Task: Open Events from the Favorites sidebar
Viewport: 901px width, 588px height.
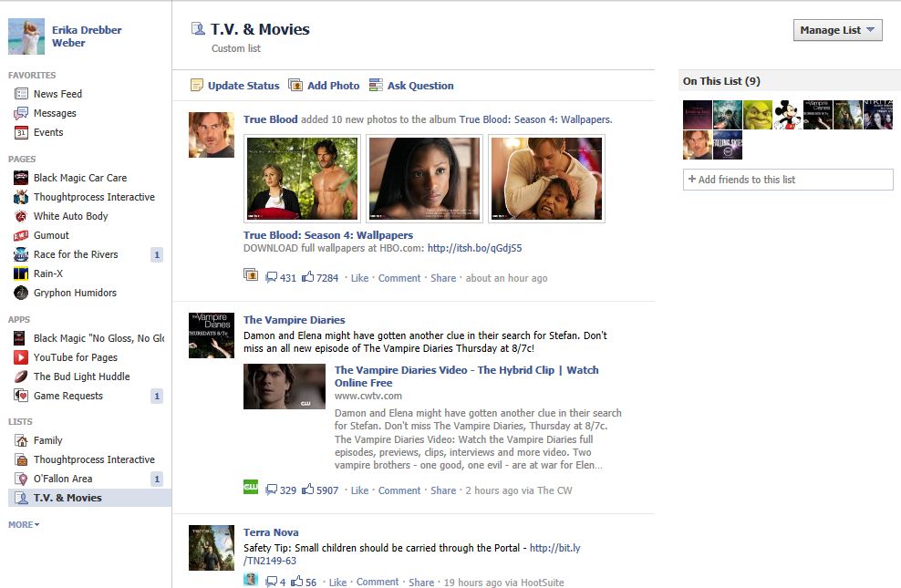Action: point(48,133)
